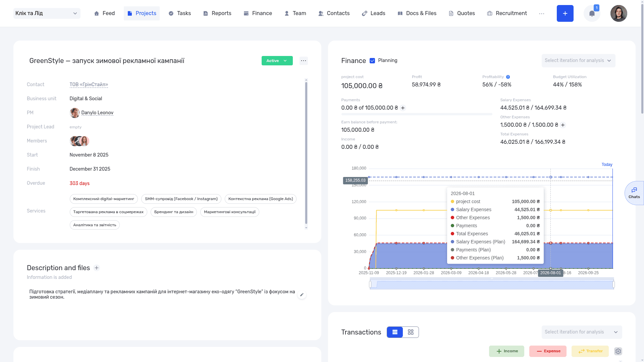644x362 pixels.
Task: Click Overdue value 303 days
Action: (x=79, y=183)
